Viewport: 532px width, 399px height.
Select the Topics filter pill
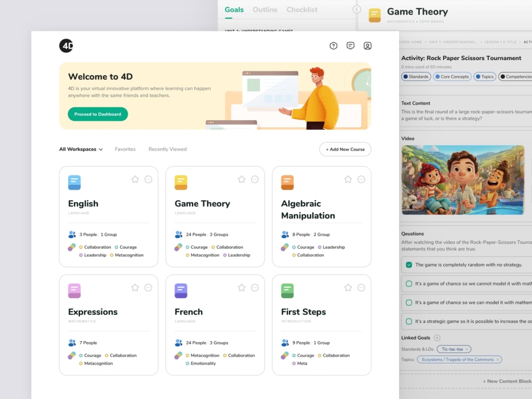[485, 77]
